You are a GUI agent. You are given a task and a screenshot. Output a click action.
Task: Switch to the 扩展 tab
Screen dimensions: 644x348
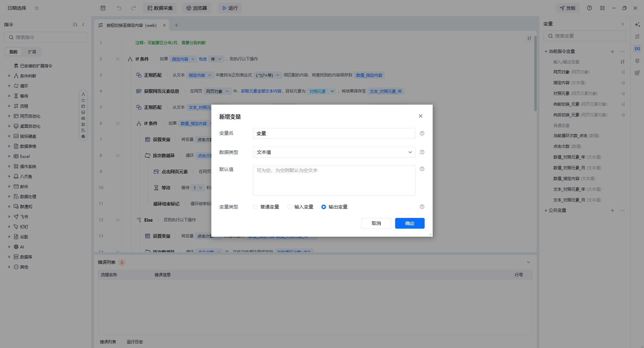tap(32, 52)
